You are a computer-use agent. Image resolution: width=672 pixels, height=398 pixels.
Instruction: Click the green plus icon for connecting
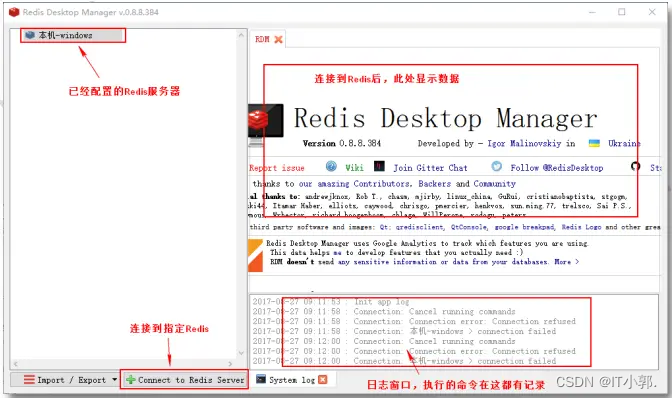pyautogui.click(x=131, y=380)
